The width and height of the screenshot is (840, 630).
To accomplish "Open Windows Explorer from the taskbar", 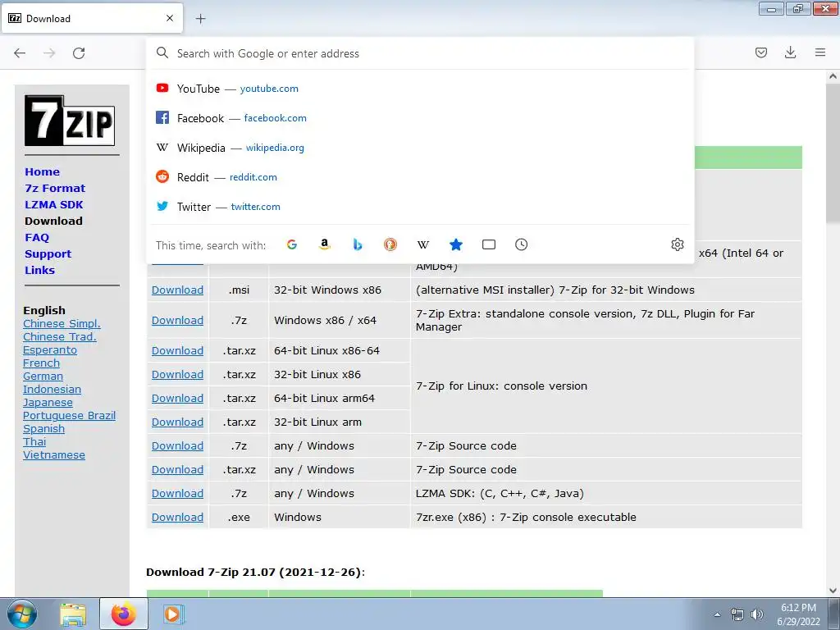I will 73,614.
